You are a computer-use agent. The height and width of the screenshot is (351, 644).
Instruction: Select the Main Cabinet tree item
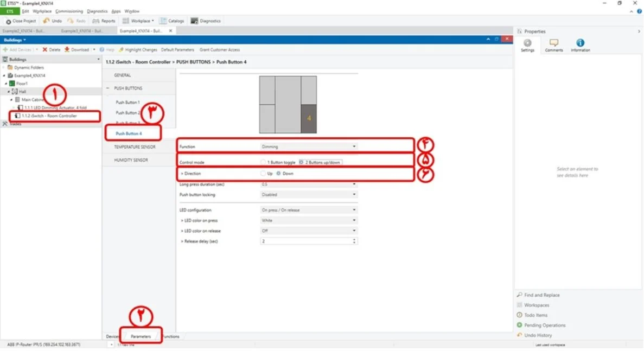[x=33, y=100]
